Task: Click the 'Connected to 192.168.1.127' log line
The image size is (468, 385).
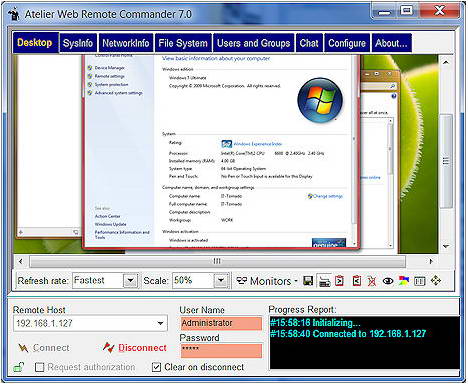Action: click(x=348, y=334)
